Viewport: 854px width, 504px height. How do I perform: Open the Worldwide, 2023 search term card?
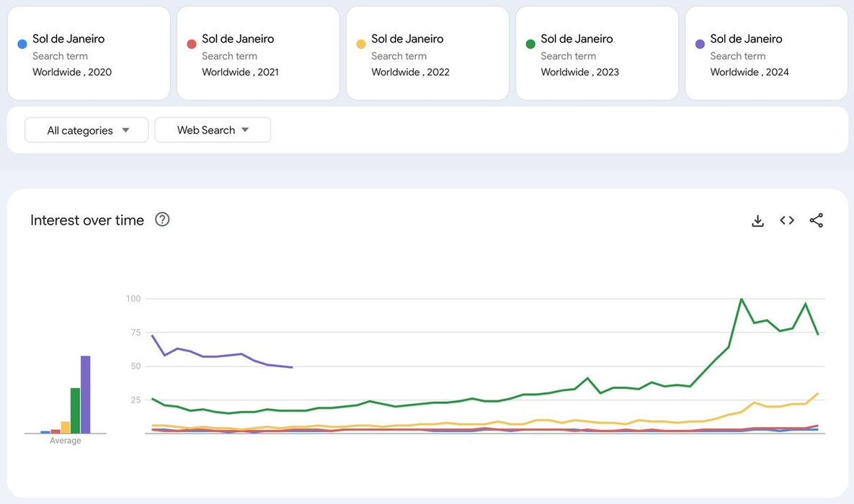click(597, 54)
